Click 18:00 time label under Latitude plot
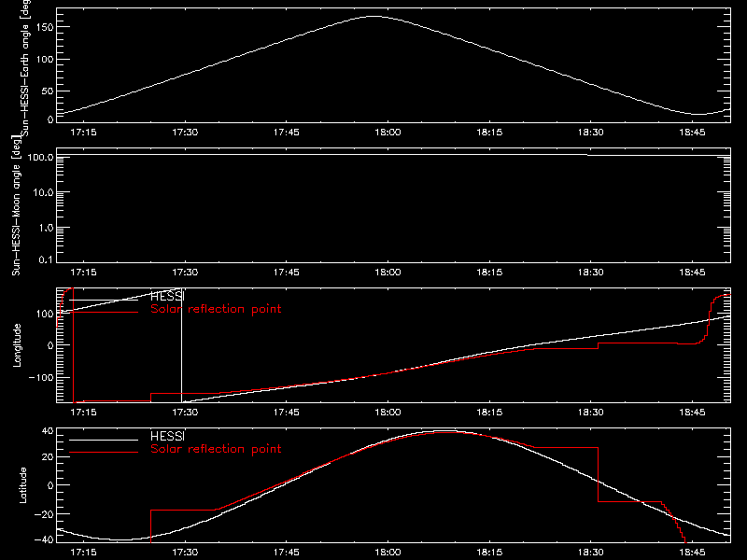This screenshot has width=747, height=560. 388,553
